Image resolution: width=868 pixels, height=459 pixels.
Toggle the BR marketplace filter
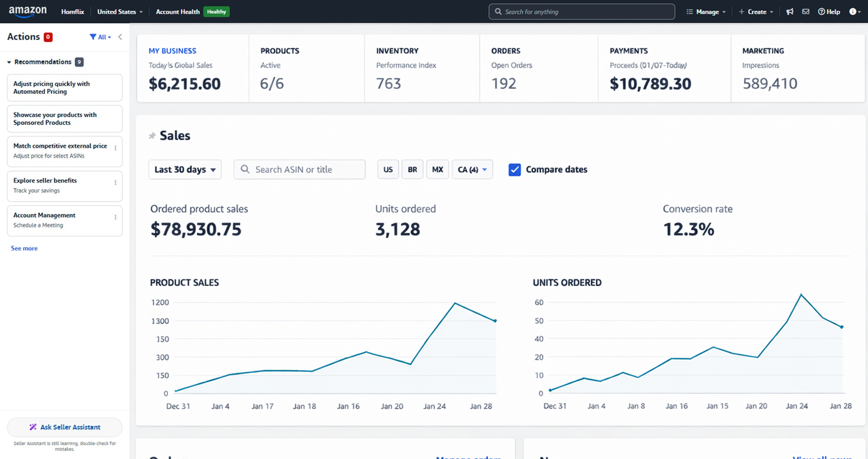412,170
